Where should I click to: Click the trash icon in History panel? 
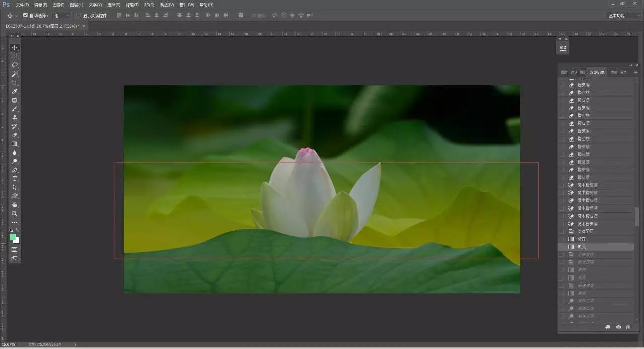[628, 327]
